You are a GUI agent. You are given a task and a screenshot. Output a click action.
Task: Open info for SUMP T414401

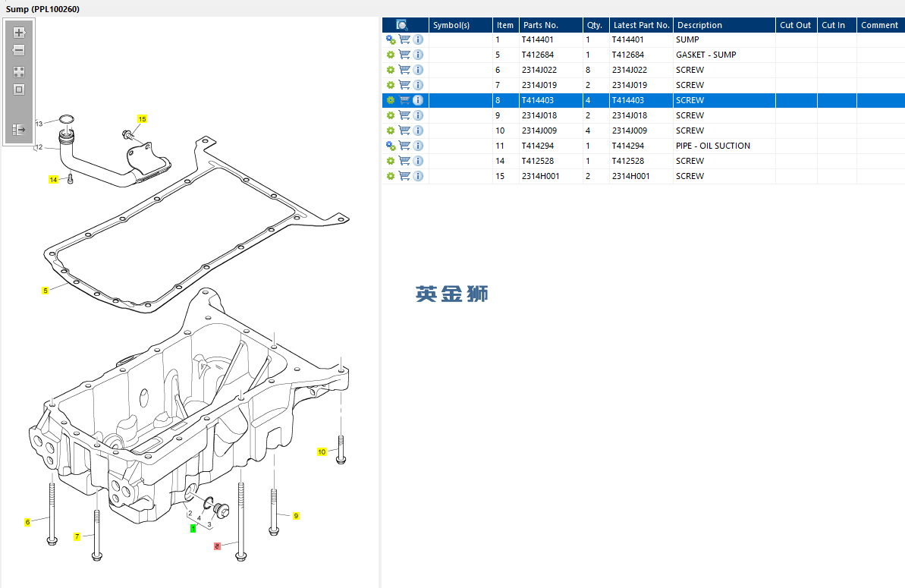(x=419, y=39)
